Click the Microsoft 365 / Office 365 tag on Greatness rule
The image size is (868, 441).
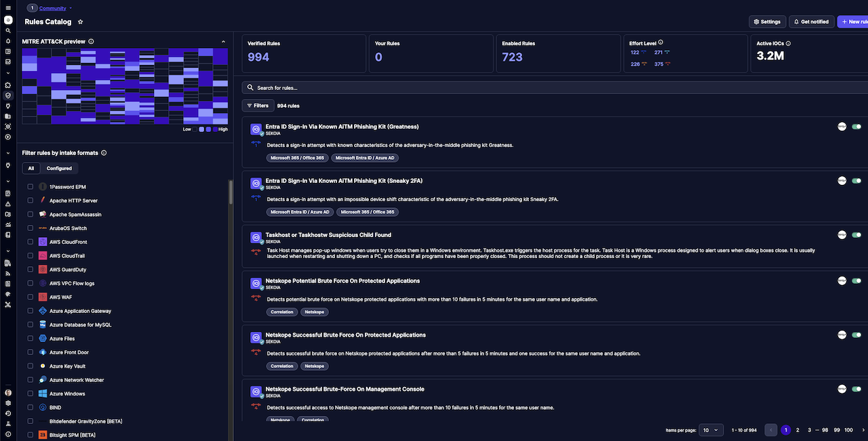pyautogui.click(x=297, y=158)
